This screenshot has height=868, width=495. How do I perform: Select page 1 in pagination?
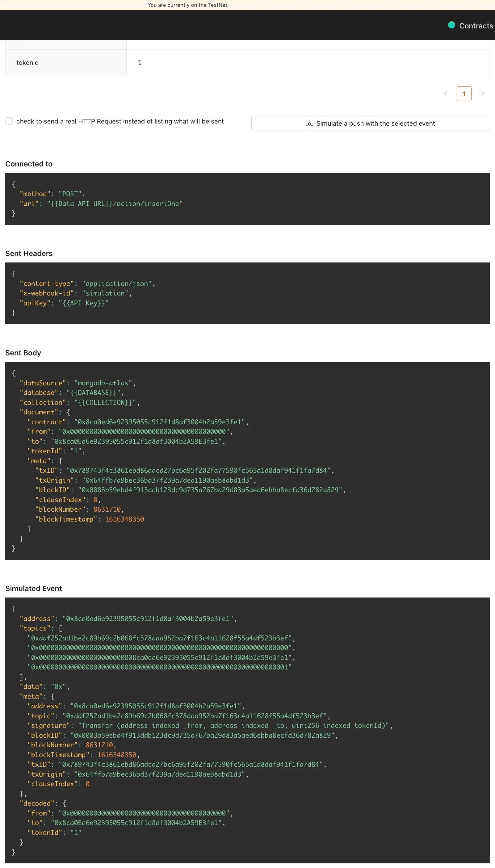464,94
